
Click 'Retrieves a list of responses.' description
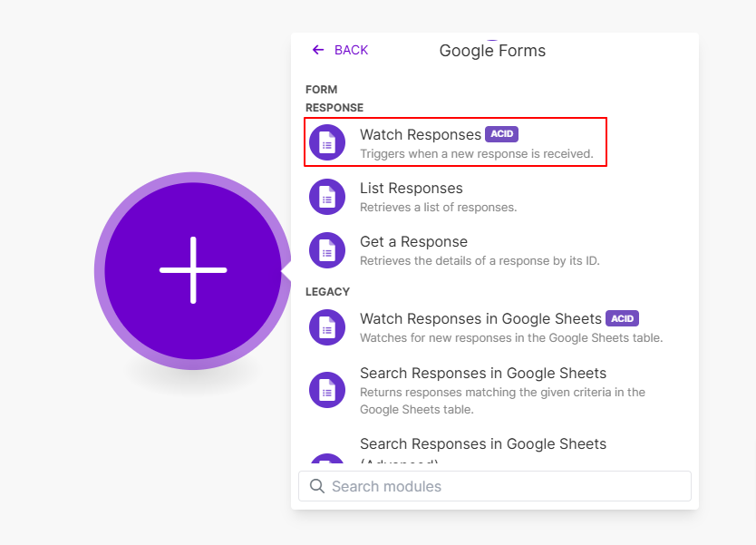click(x=438, y=208)
